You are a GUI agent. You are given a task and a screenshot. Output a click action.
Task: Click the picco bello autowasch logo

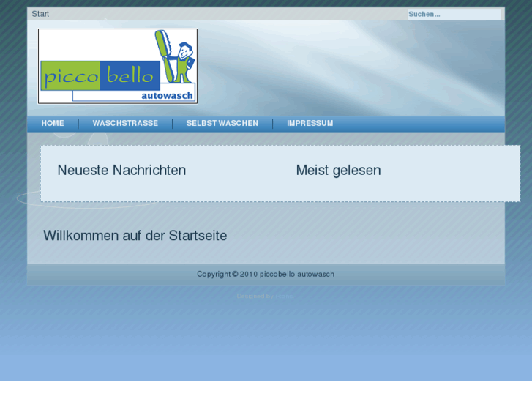click(118, 66)
